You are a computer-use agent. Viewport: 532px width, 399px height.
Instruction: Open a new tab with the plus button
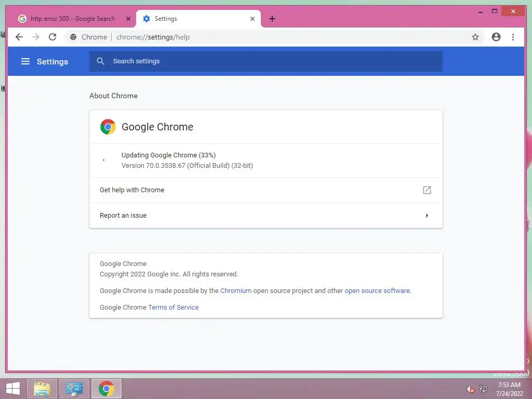pos(272,19)
